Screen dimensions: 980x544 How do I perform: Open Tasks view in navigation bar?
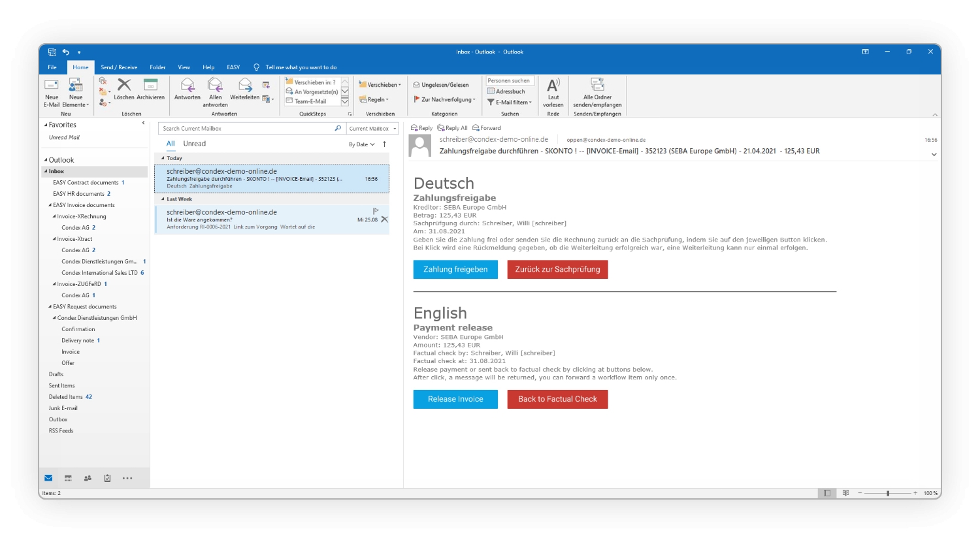(x=107, y=478)
